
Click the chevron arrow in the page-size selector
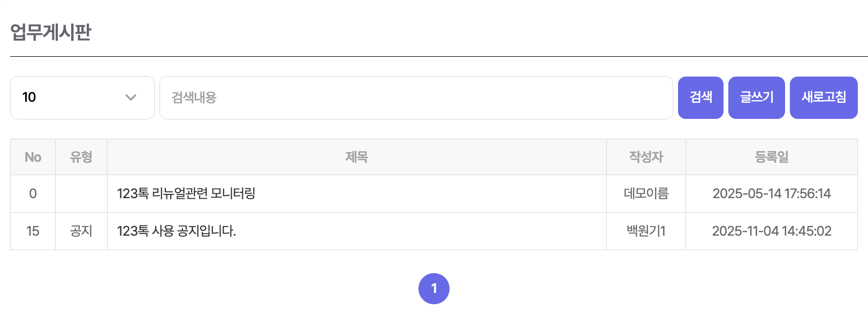click(x=131, y=97)
